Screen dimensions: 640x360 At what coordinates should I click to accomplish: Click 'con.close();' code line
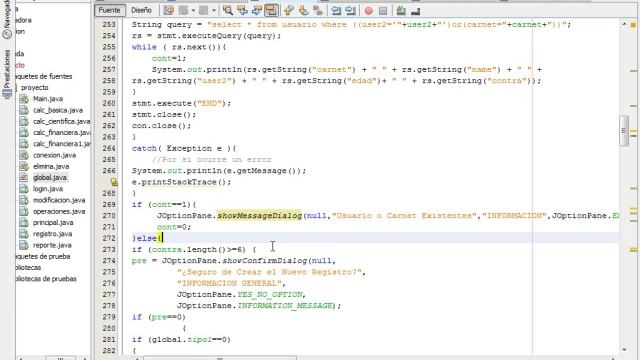click(x=161, y=126)
